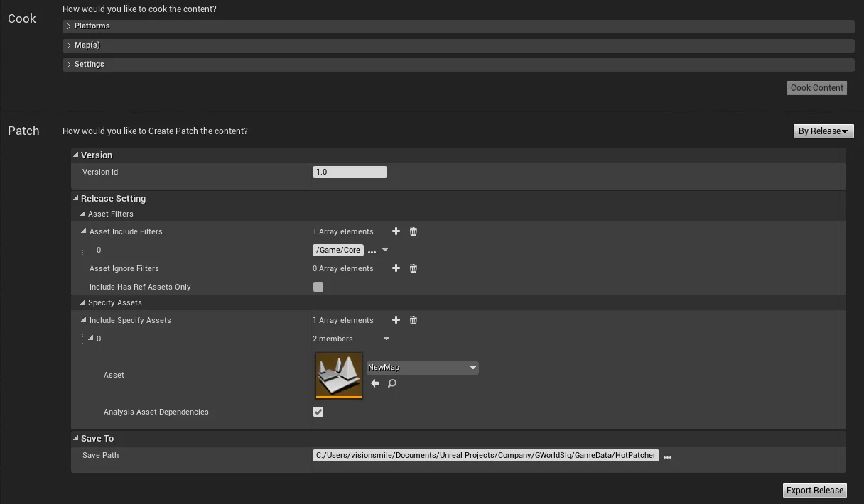Open the By Release mode dropdown

pos(823,131)
